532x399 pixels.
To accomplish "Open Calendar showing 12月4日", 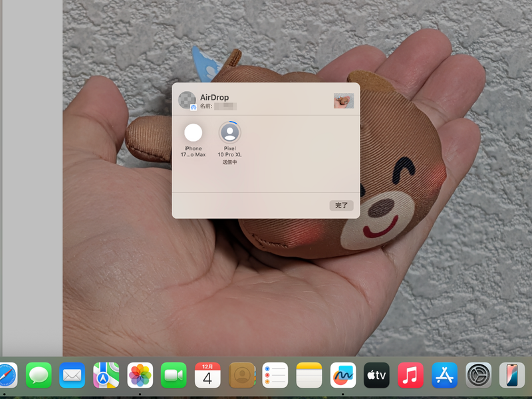I will 207,376.
